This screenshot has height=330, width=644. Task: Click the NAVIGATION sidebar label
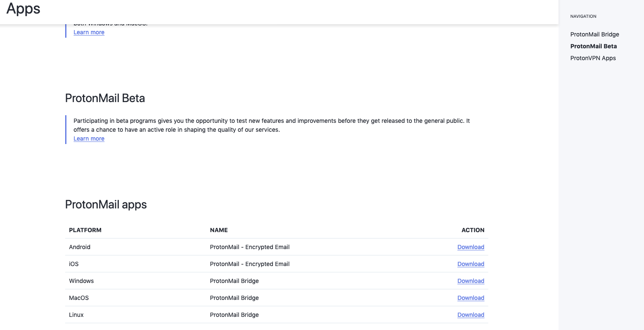coord(583,16)
